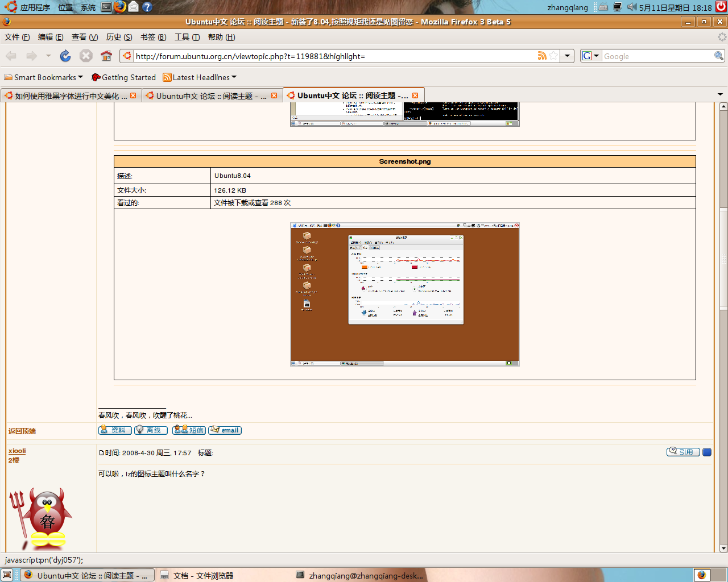Run search with the magnifier icon
This screenshot has height=582, width=728.
[x=719, y=56]
